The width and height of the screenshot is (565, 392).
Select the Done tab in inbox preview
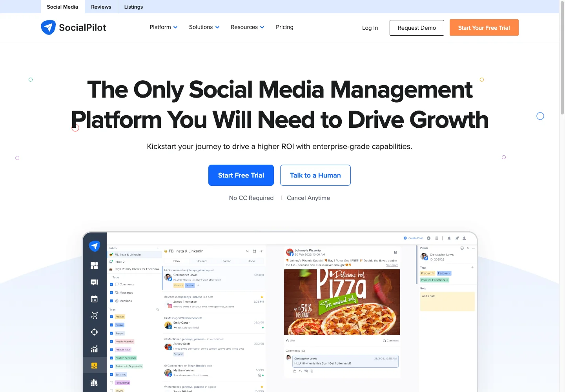[x=252, y=261]
